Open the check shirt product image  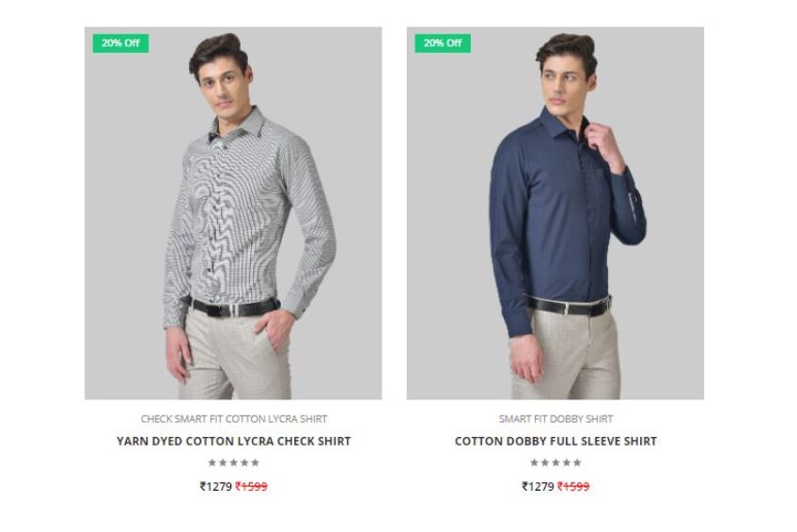coord(233,213)
